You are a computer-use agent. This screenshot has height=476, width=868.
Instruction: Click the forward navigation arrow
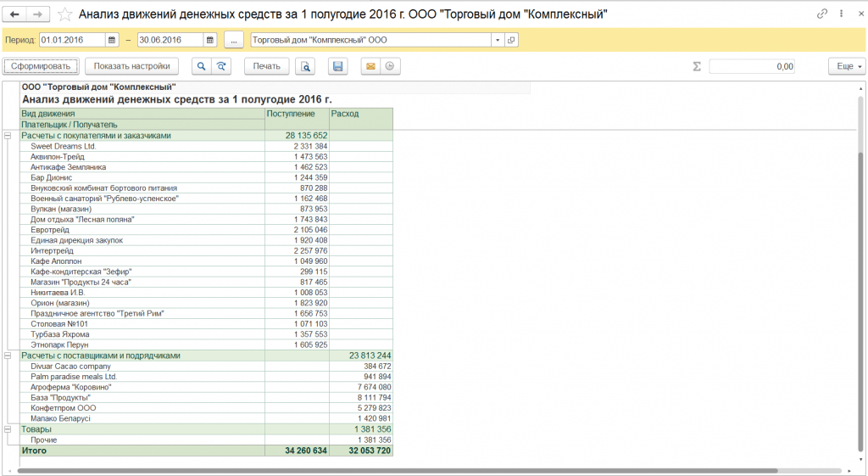point(37,15)
